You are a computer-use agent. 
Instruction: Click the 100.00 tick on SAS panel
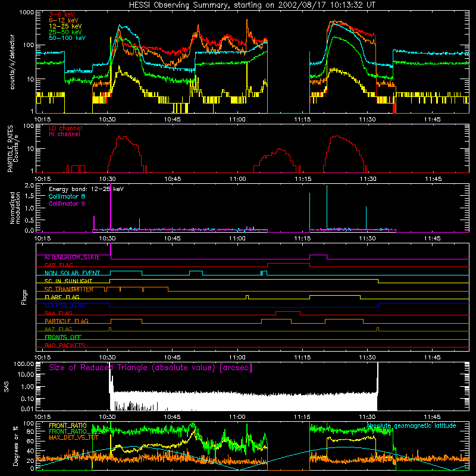(x=24, y=364)
